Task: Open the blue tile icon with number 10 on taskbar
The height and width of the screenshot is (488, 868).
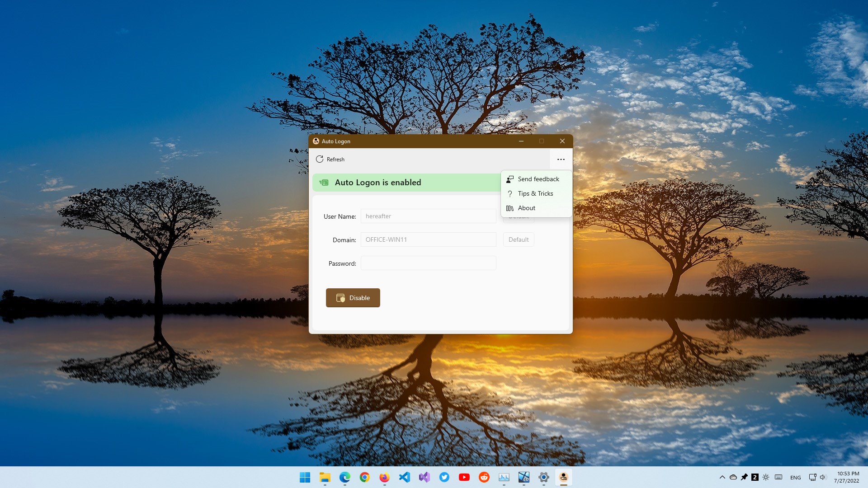Action: coord(524,477)
